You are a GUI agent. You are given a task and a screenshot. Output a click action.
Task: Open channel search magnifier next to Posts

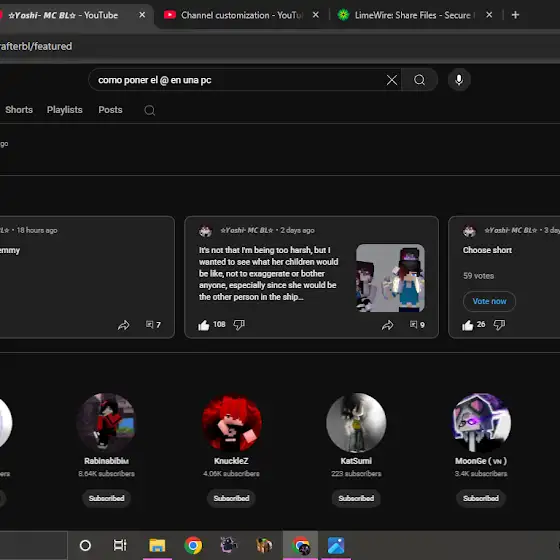[150, 110]
